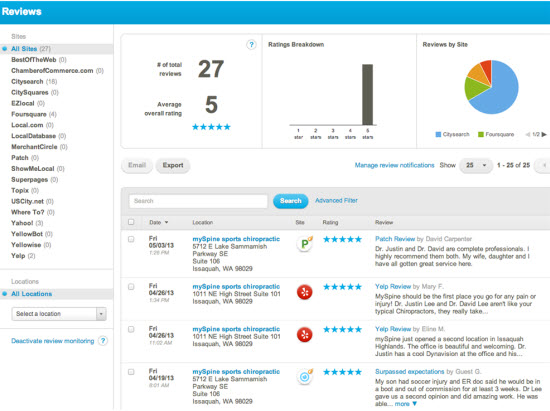Go to next page of pie chart legend
The image size is (550, 411).
[544, 134]
